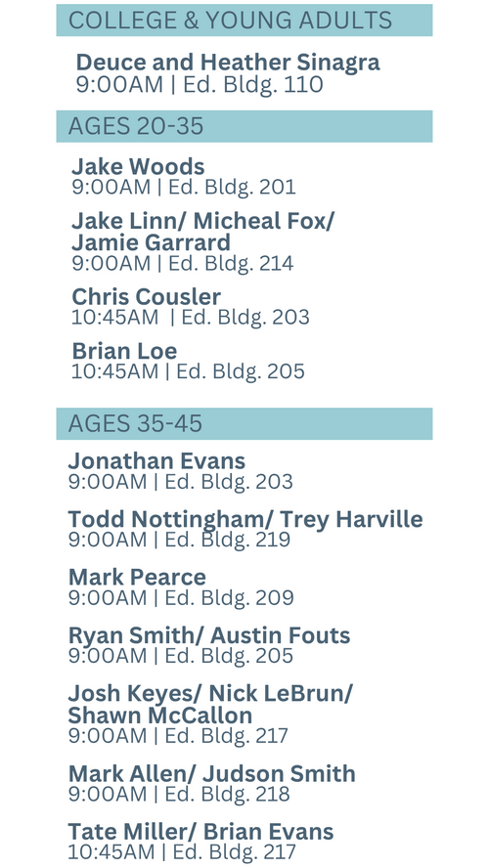
Task: Open the Jake Woods class entry
Action: click(138, 166)
